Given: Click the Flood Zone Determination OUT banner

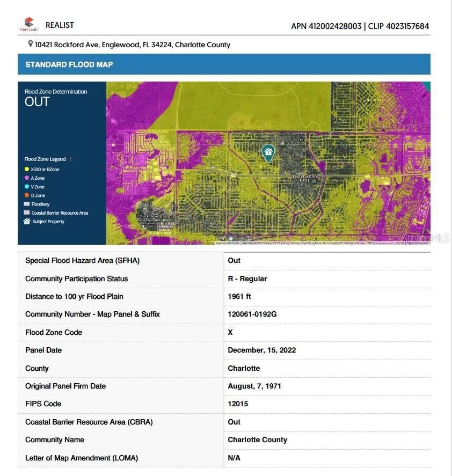Looking at the screenshot, I should pyautogui.click(x=55, y=98).
